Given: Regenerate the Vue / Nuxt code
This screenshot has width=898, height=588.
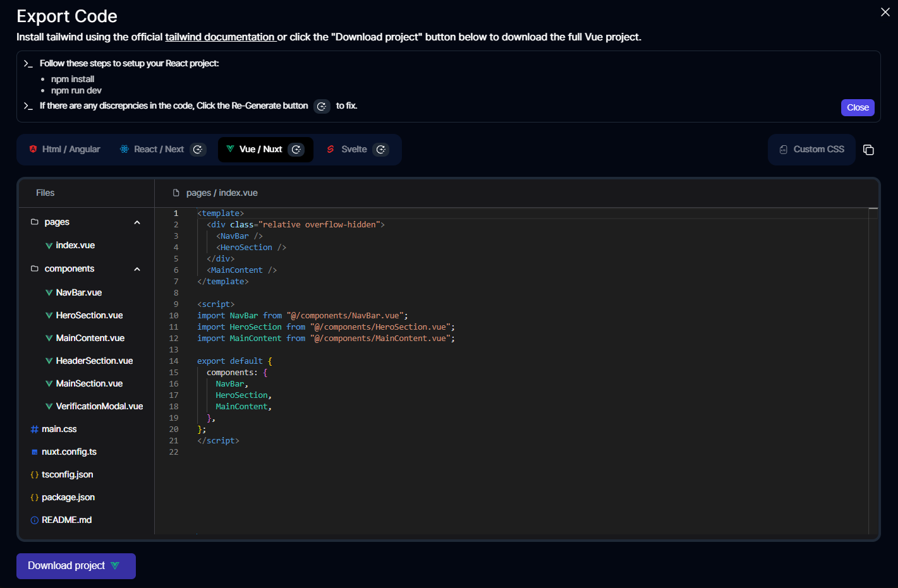Looking at the screenshot, I should [x=296, y=150].
